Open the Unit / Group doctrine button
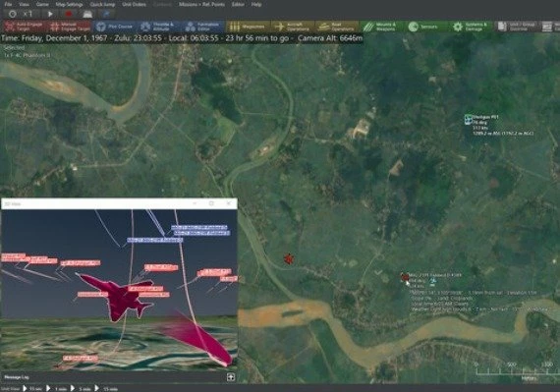 [517, 27]
